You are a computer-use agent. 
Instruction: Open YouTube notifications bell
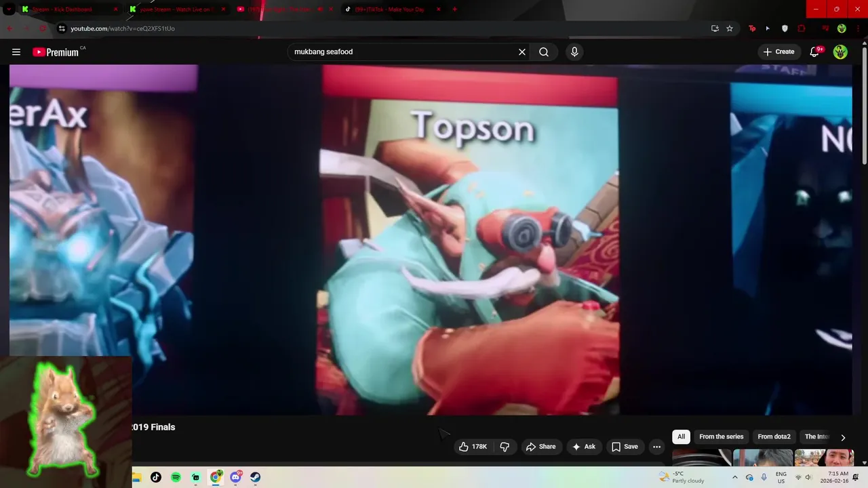[815, 52]
